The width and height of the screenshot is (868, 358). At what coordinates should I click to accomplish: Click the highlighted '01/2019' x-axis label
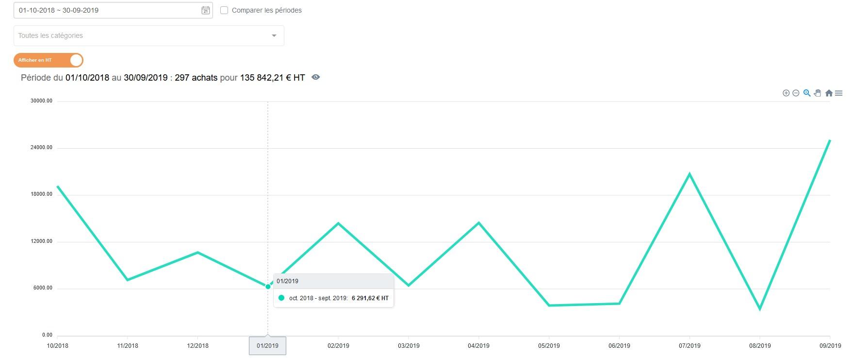[267, 346]
